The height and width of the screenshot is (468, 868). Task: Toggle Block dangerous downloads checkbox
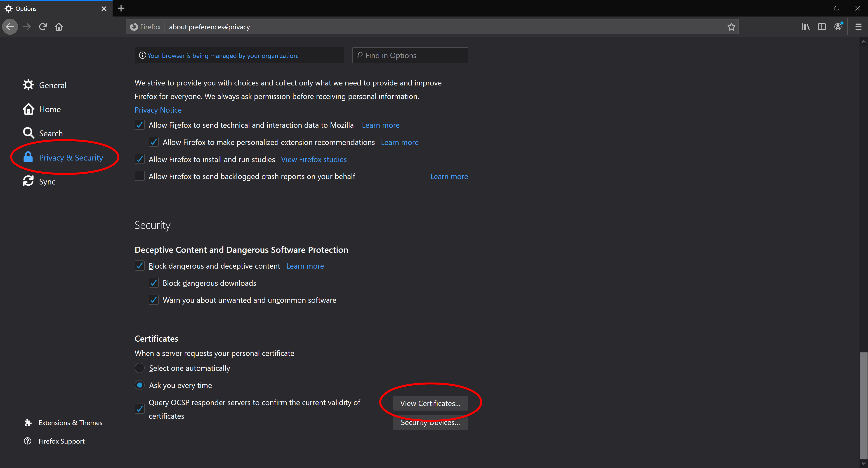154,283
